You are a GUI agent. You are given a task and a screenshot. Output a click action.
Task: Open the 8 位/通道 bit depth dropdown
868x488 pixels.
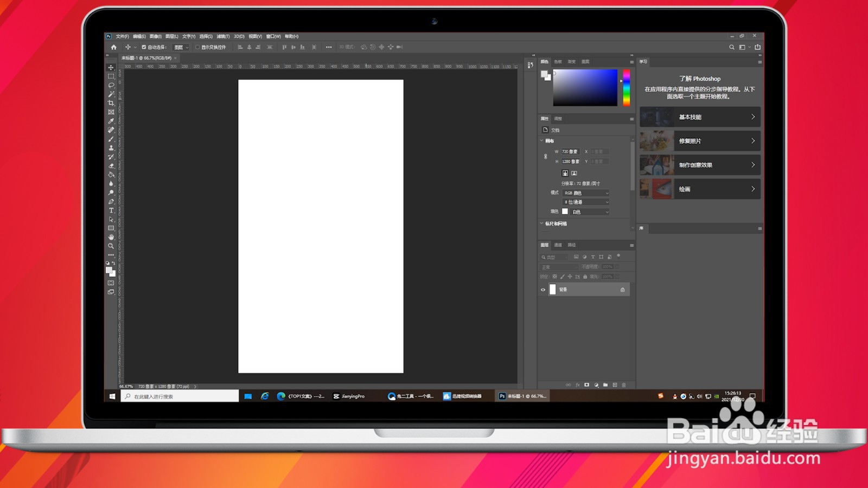[x=586, y=202]
